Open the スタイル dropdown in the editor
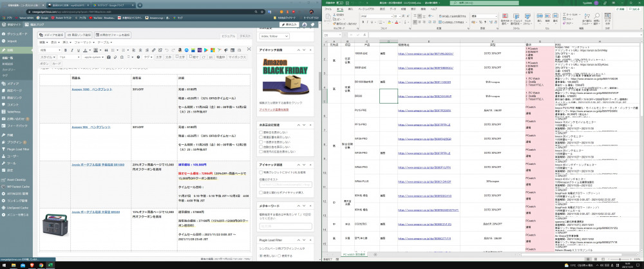The height and width of the screenshot is (269, 644). (48, 57)
